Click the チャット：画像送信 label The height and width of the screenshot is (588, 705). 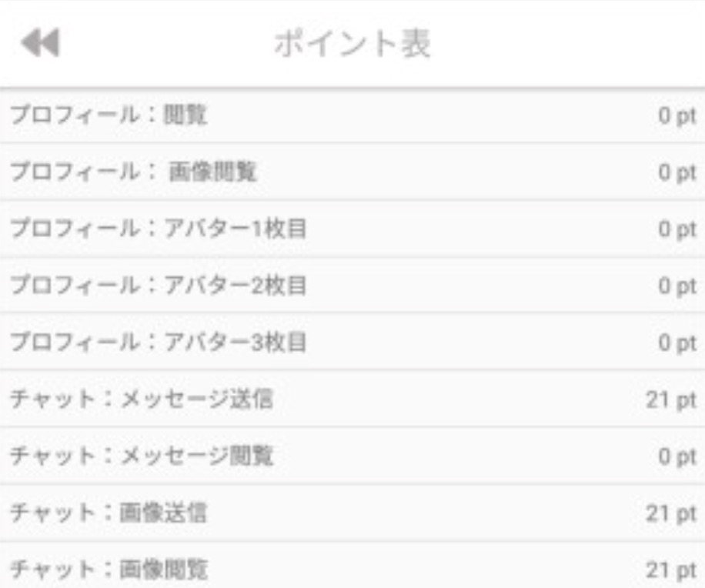[108, 513]
